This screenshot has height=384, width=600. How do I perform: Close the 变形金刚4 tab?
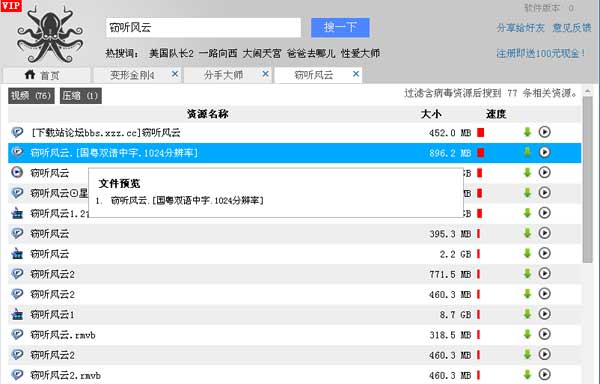pos(175,74)
